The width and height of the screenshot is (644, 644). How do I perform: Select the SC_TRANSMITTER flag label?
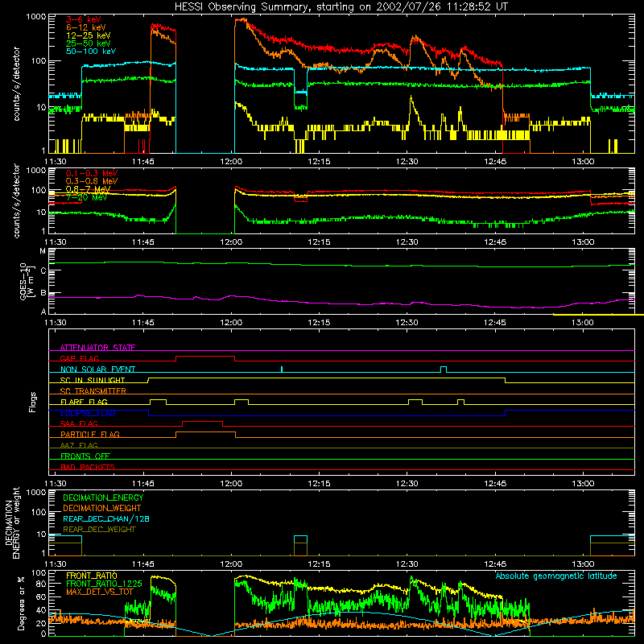tap(93, 391)
